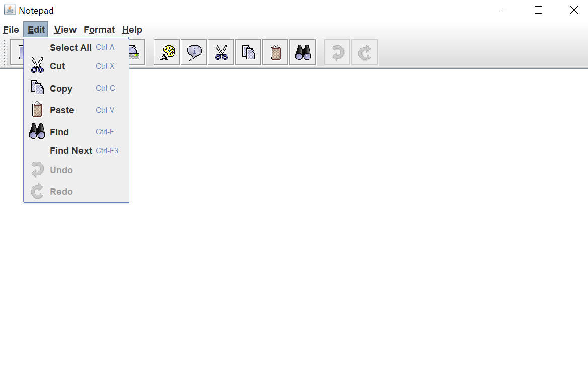The image size is (588, 386).
Task: Pick Paste in the Edit menu
Action: (62, 110)
